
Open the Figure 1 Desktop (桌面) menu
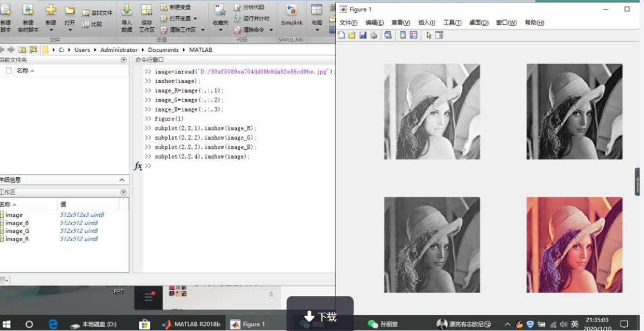click(479, 23)
